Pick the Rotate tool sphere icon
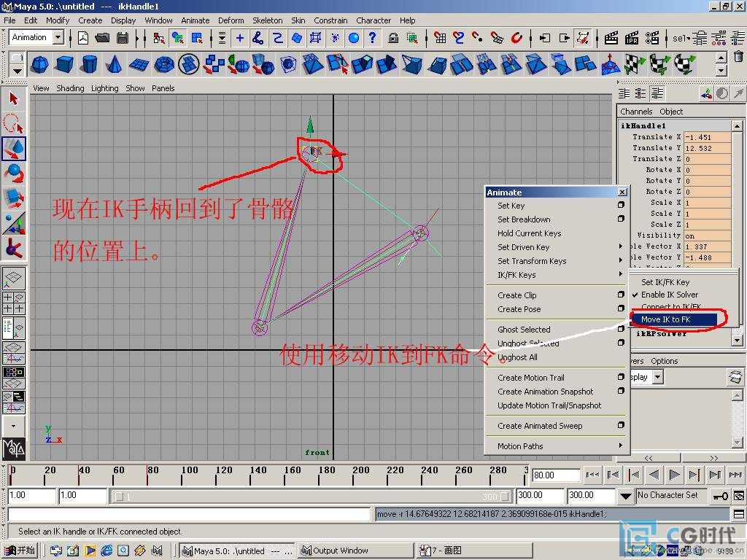 [13, 174]
